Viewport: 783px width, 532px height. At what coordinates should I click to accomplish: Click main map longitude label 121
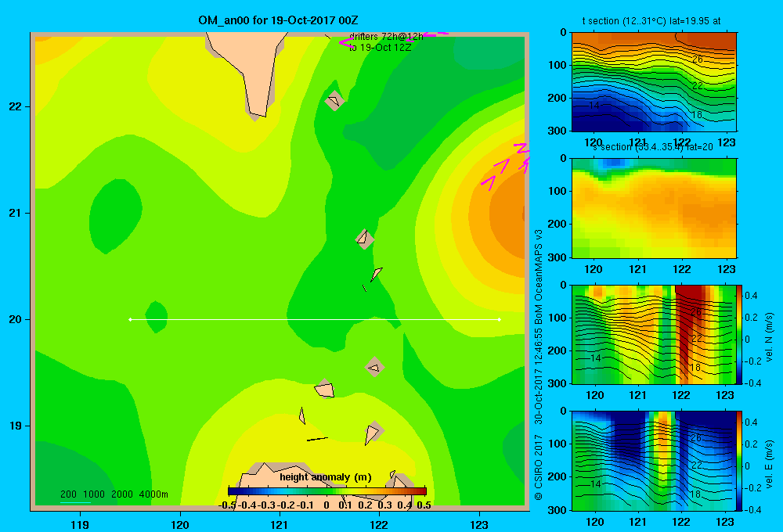pyautogui.click(x=280, y=524)
